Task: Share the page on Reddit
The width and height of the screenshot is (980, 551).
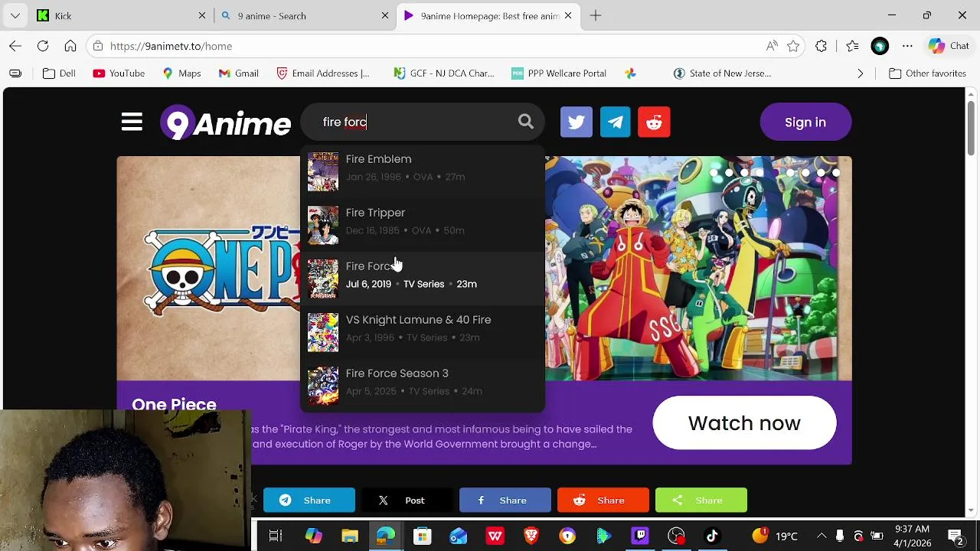Action: coord(603,500)
